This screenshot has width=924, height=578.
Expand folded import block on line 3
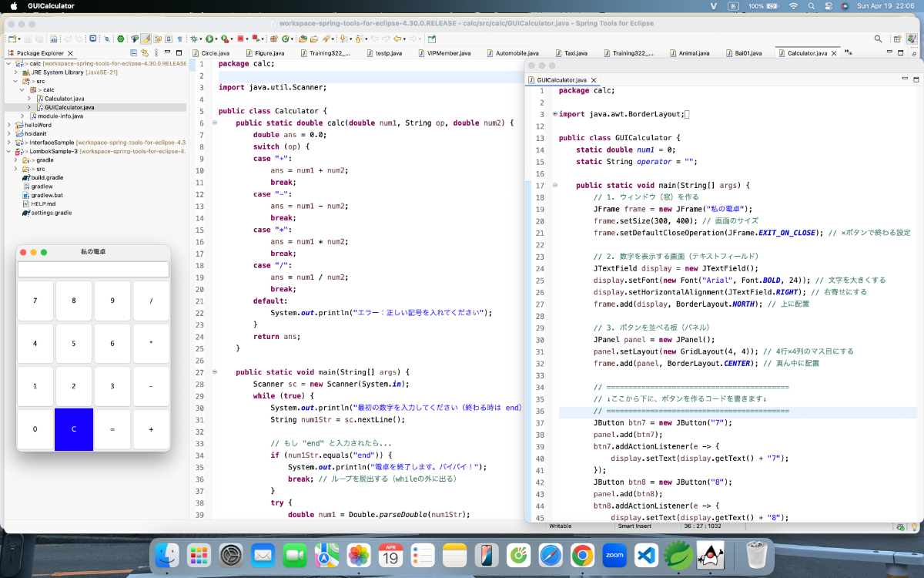click(x=554, y=114)
